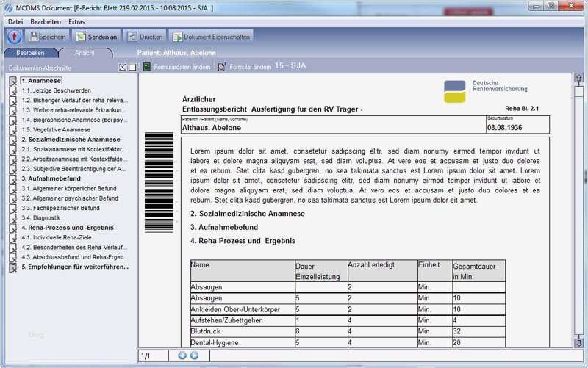Click the Formular ändern icon
The width and height of the screenshot is (588, 368).
click(221, 67)
